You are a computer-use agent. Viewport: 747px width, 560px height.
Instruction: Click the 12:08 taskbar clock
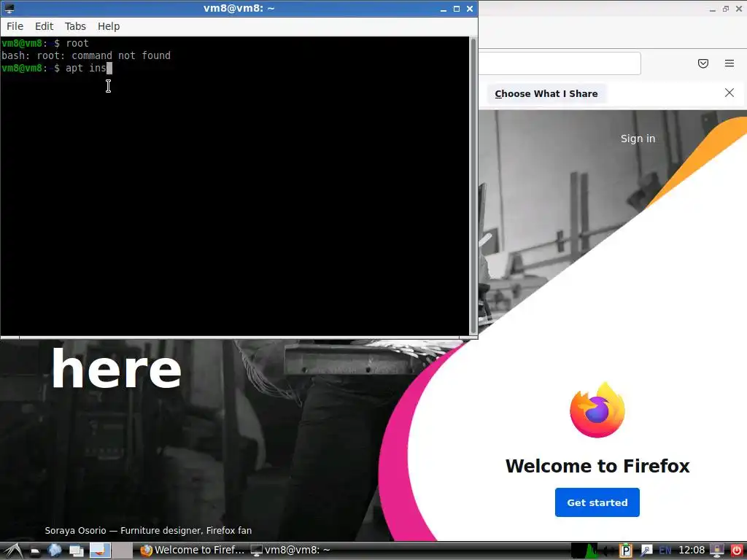692,550
